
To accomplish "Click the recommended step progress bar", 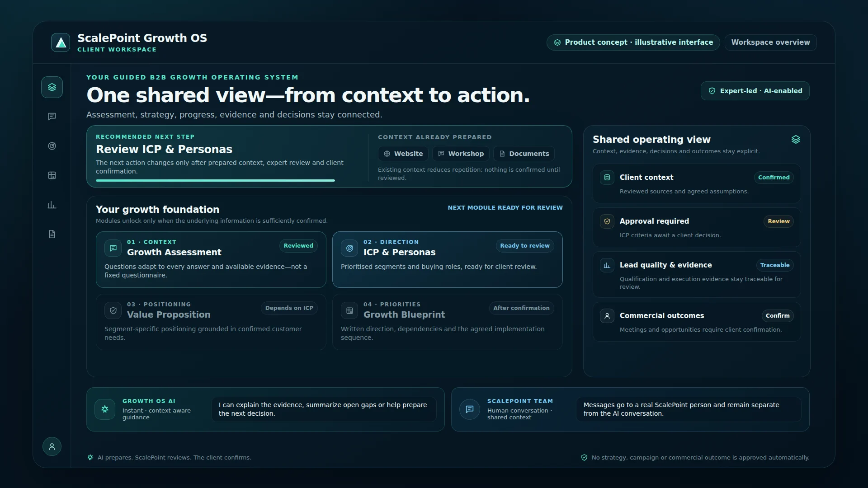I will tap(215, 180).
